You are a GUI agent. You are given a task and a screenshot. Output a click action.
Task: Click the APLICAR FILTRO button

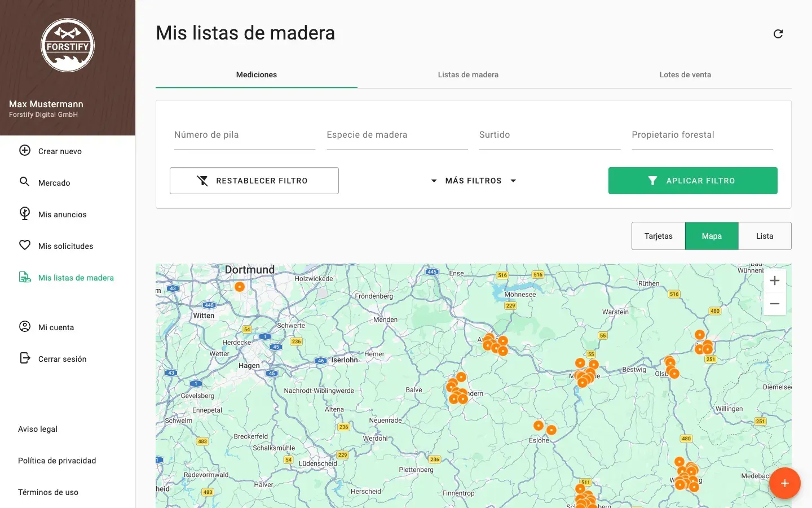point(693,181)
